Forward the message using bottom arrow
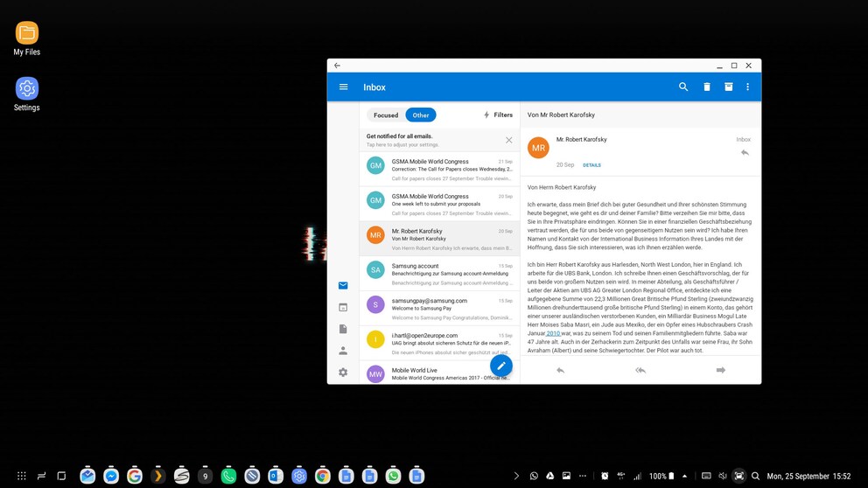The width and height of the screenshot is (868, 488). pos(721,370)
